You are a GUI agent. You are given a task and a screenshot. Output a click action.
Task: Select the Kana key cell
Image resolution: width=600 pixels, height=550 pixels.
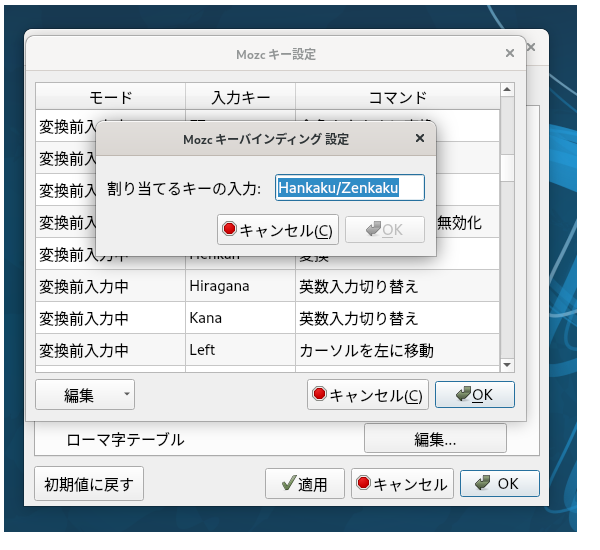coord(240,318)
